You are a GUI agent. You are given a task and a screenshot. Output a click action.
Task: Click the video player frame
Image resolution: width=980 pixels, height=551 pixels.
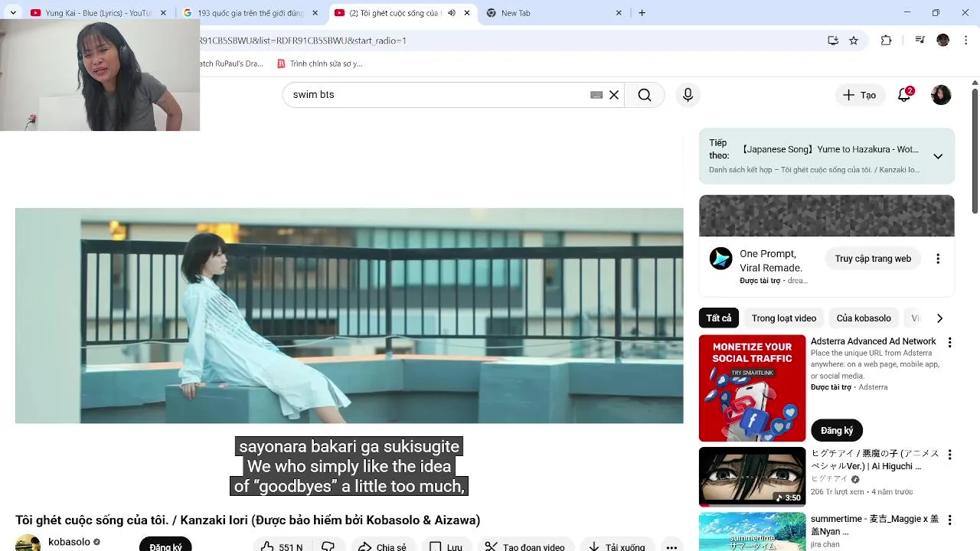click(349, 315)
